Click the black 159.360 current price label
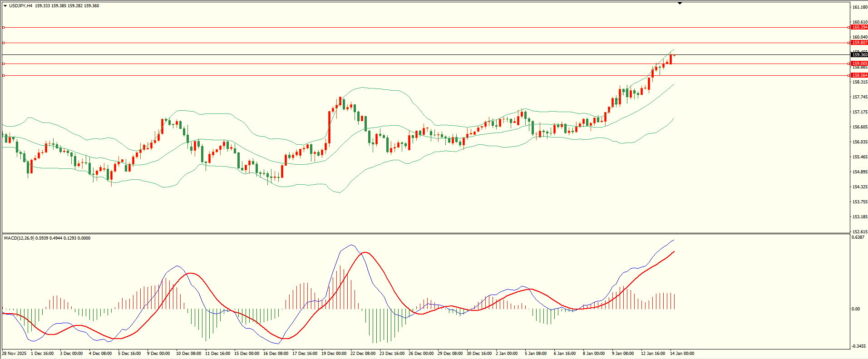This screenshot has width=868, height=359. [859, 55]
